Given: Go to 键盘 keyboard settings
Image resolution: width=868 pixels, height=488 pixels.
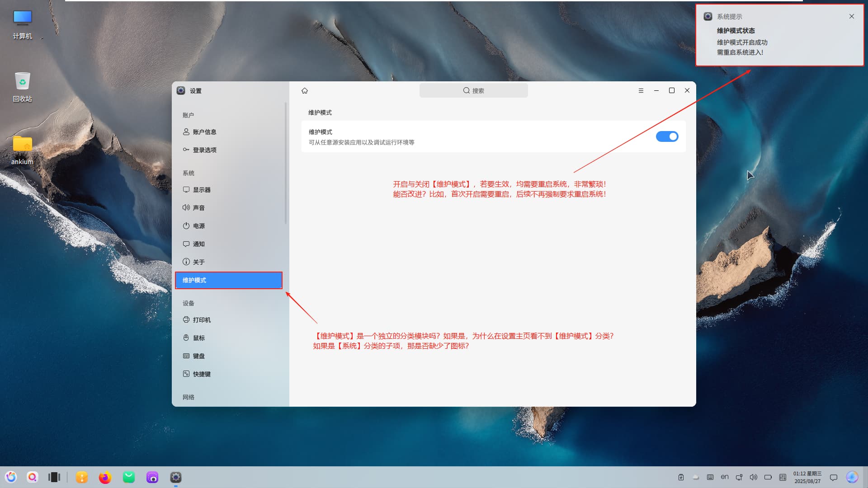Looking at the screenshot, I should pyautogui.click(x=198, y=356).
